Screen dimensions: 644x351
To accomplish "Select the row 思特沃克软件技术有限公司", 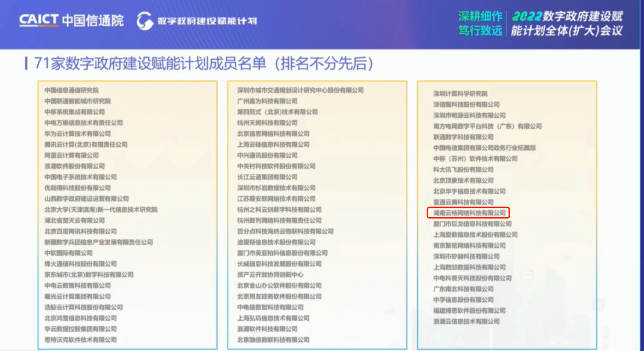I will click(80, 340).
